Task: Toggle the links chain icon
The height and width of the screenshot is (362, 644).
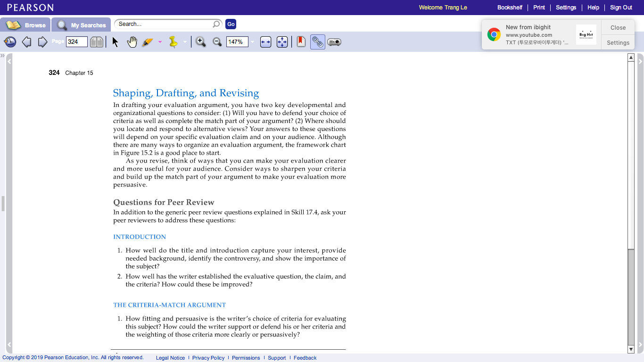Action: (318, 42)
